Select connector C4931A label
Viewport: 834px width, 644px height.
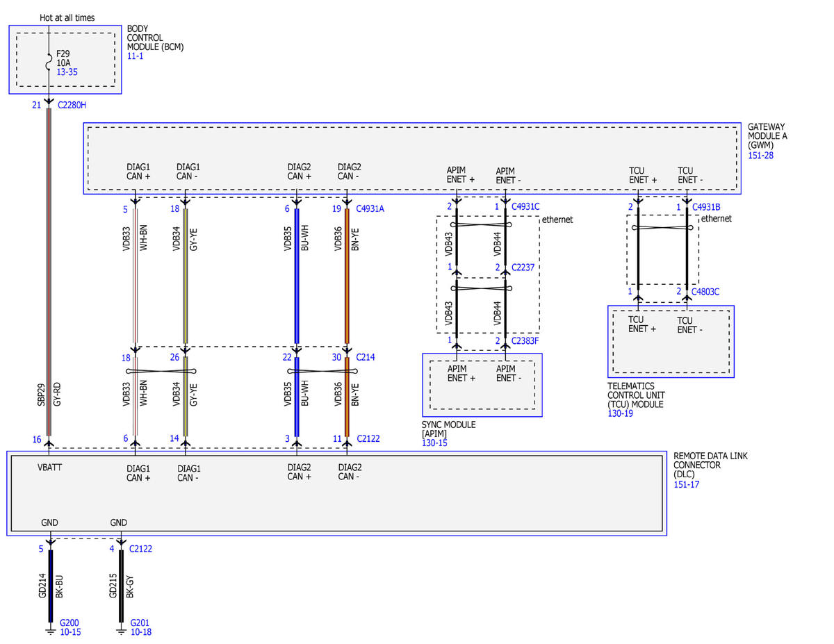[370, 207]
